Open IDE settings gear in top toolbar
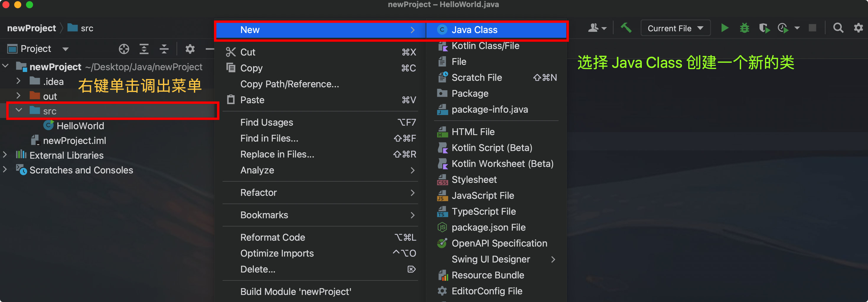The height and width of the screenshot is (302, 868). point(858,28)
